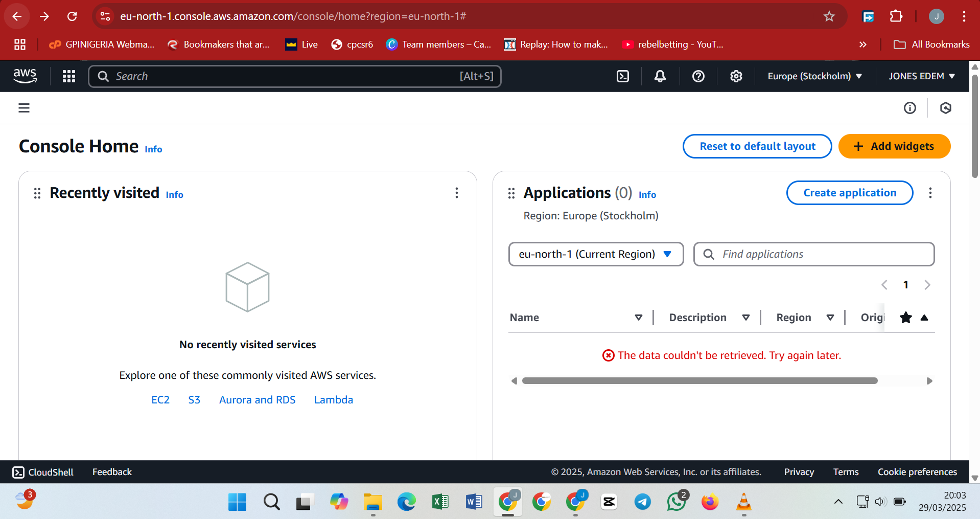Open the help question mark menu
Image resolution: width=980 pixels, height=519 pixels.
tap(698, 76)
